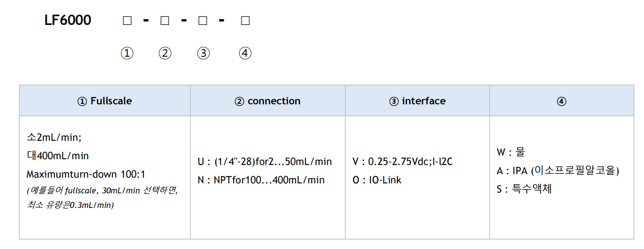Select the connection column header

268,101
